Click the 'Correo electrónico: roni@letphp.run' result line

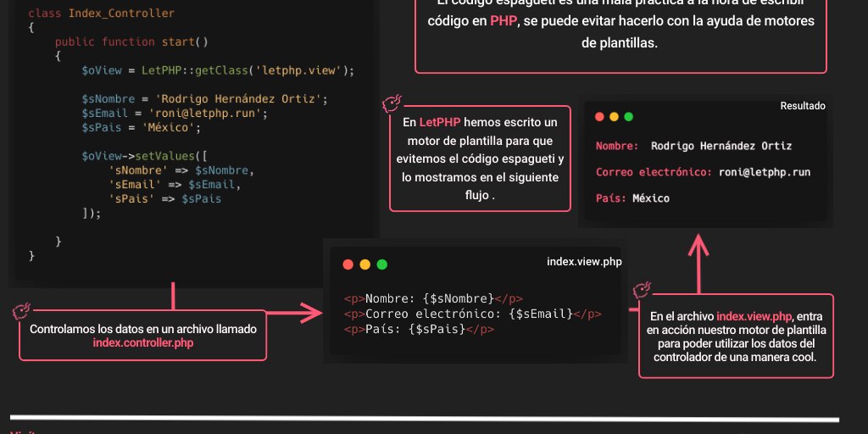pyautogui.click(x=703, y=172)
